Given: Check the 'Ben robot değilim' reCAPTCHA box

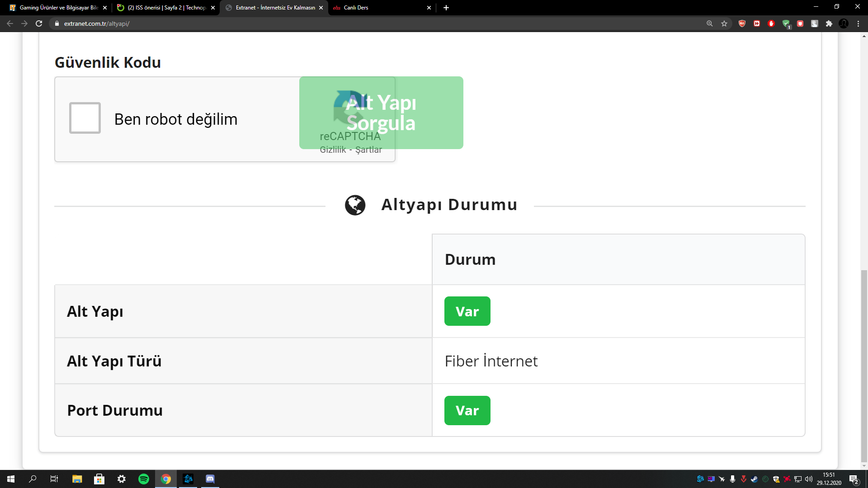Looking at the screenshot, I should (85, 118).
